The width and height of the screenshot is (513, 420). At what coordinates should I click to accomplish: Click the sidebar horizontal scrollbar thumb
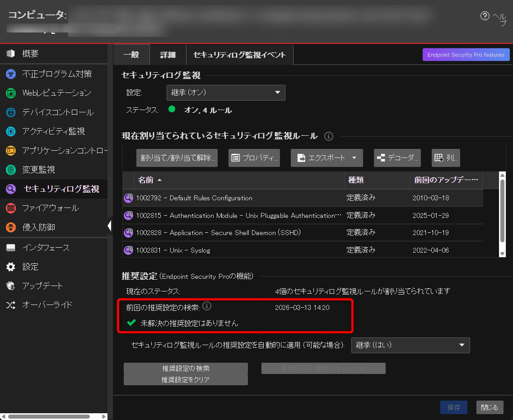pyautogui.click(x=49, y=416)
